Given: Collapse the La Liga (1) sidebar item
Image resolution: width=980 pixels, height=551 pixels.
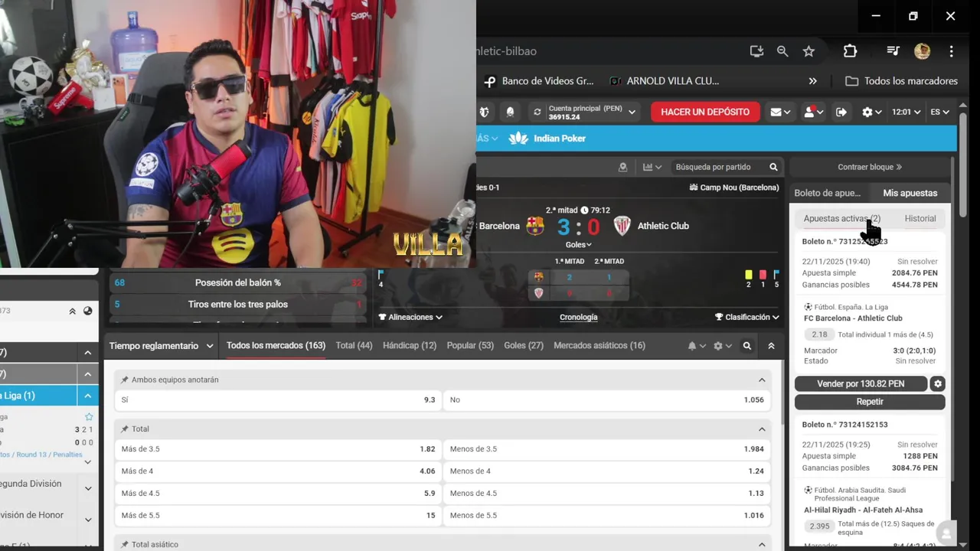Looking at the screenshot, I should (x=87, y=396).
